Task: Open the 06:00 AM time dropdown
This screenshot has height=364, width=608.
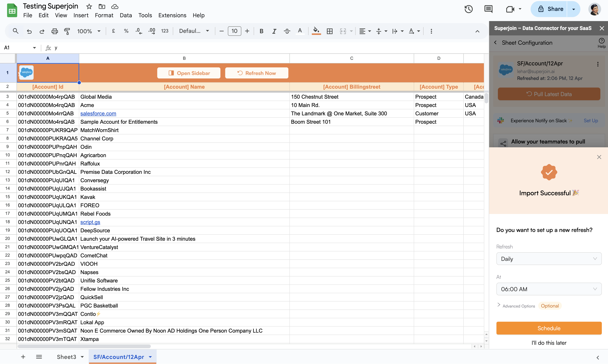Action: coord(549,289)
